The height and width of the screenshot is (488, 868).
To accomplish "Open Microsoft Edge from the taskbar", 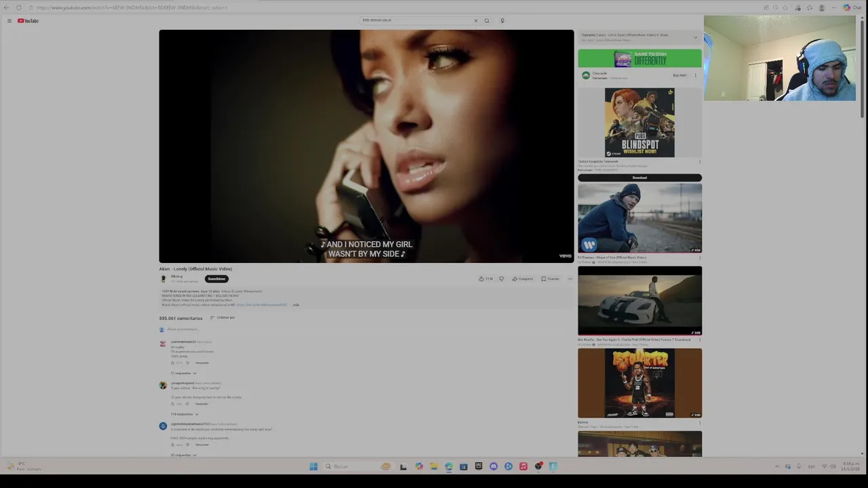I will coord(449,466).
